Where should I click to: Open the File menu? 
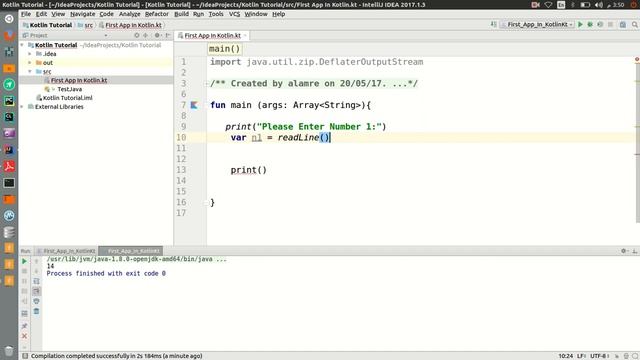click(26, 14)
